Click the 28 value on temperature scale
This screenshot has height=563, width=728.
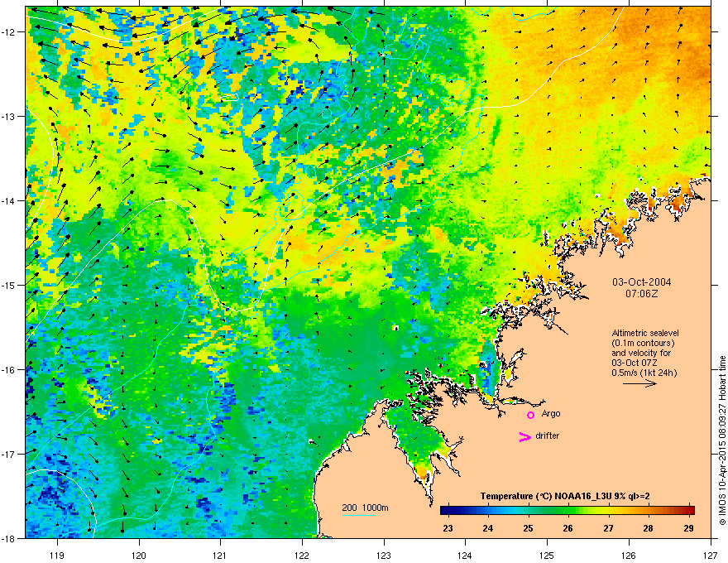pos(648,528)
